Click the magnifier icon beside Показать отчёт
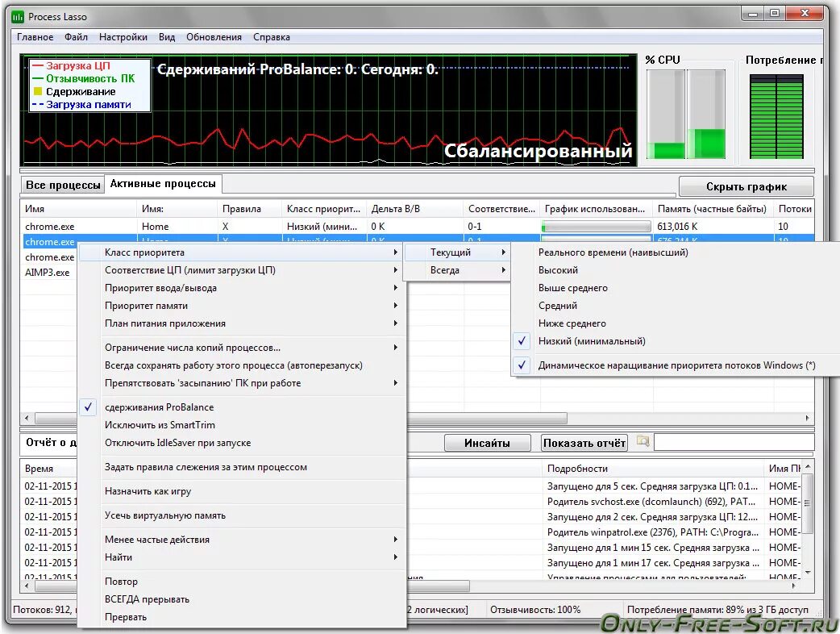Screen dimensions: 840x634 point(643,442)
